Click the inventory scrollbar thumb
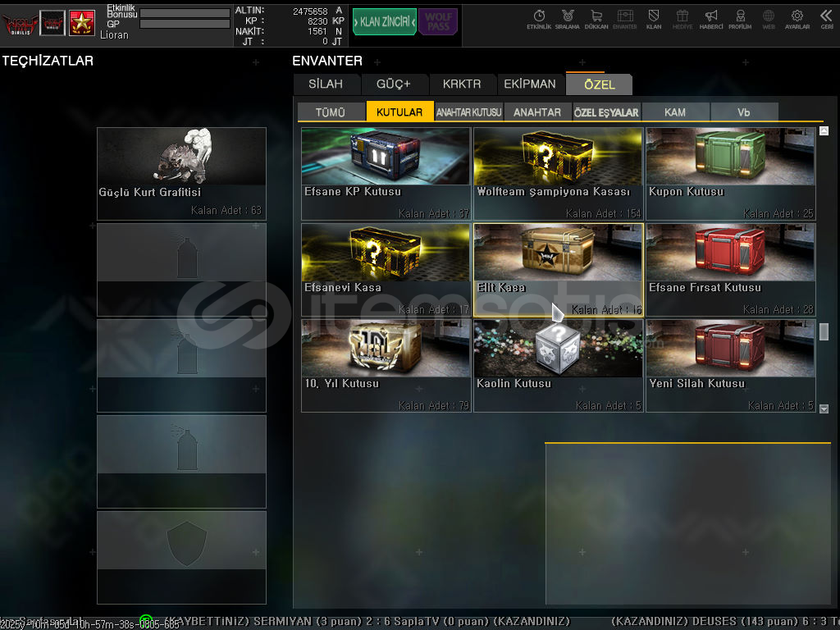840x630 pixels. click(x=824, y=331)
